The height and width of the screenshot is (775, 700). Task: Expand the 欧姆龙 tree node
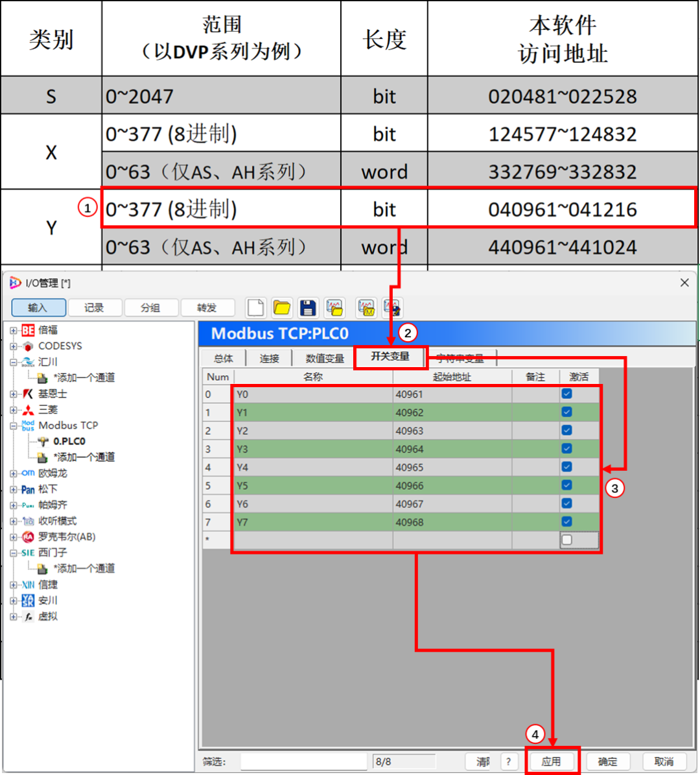tap(14, 473)
